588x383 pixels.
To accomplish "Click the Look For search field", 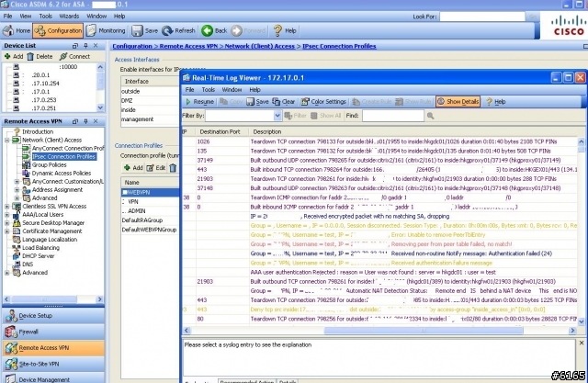I will click(482, 17).
